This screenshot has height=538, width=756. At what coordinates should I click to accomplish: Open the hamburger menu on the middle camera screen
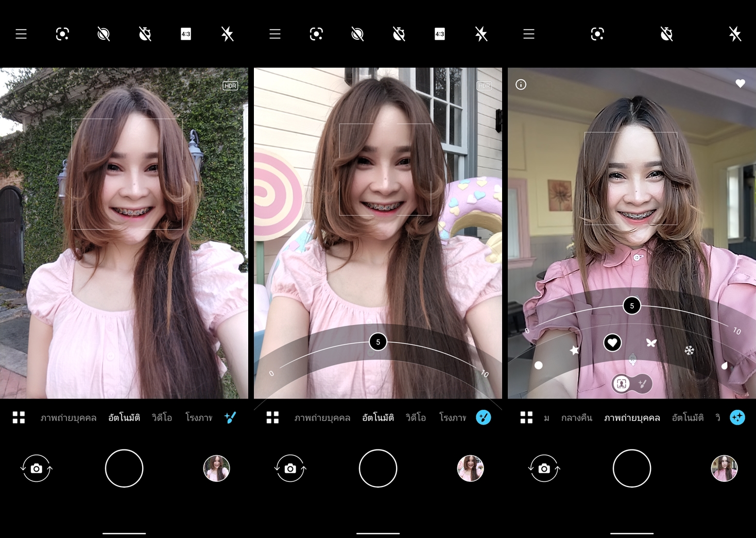(275, 34)
